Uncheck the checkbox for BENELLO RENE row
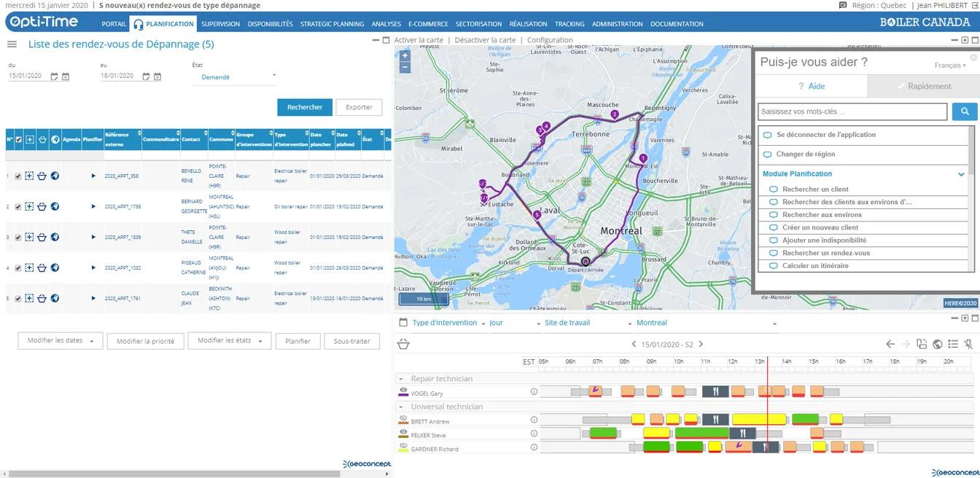Image resolution: width=980 pixels, height=478 pixels. (18, 176)
